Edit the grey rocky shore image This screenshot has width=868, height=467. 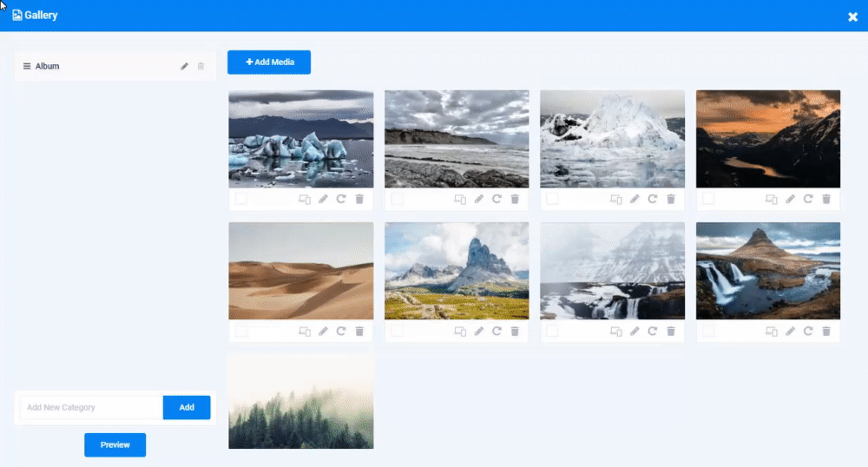(x=479, y=199)
